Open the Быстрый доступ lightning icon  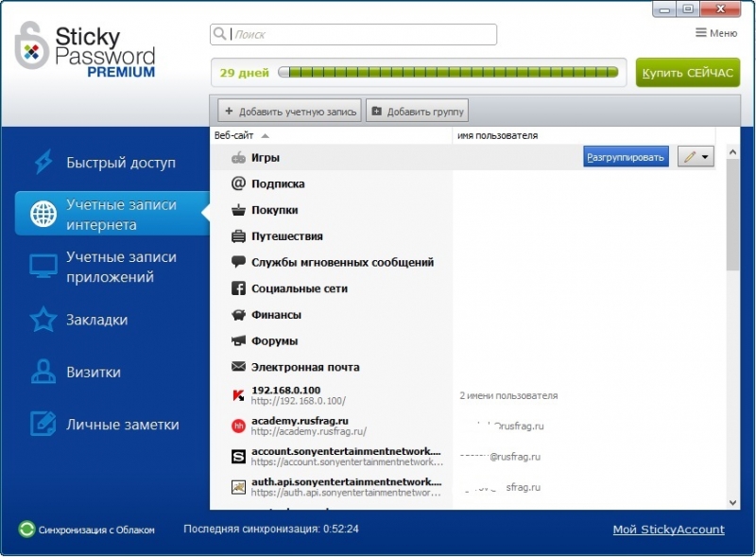coord(43,162)
